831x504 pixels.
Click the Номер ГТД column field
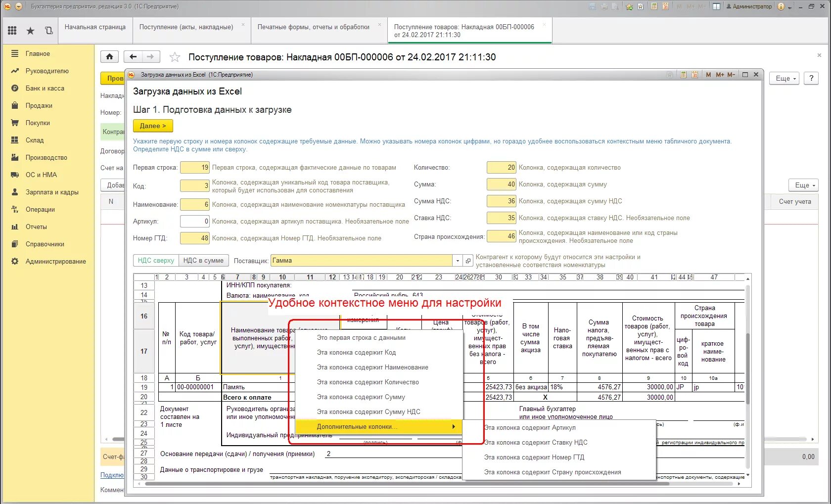pos(195,238)
